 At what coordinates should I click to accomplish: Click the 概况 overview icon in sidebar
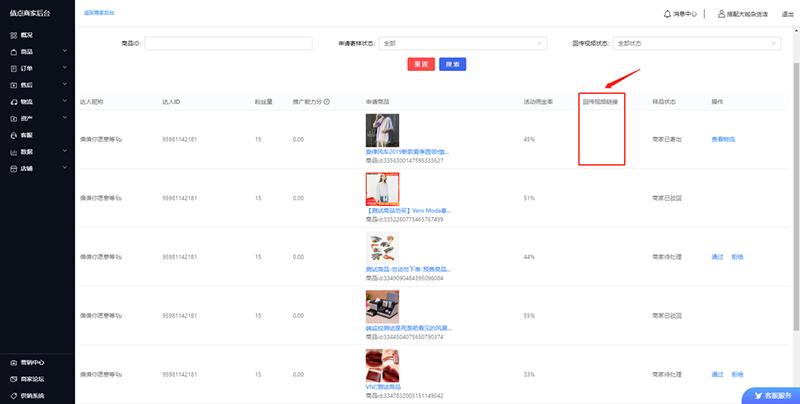[13, 34]
